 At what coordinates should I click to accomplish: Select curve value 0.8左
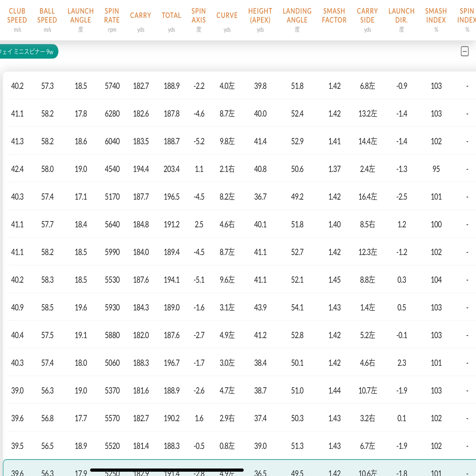point(227,446)
